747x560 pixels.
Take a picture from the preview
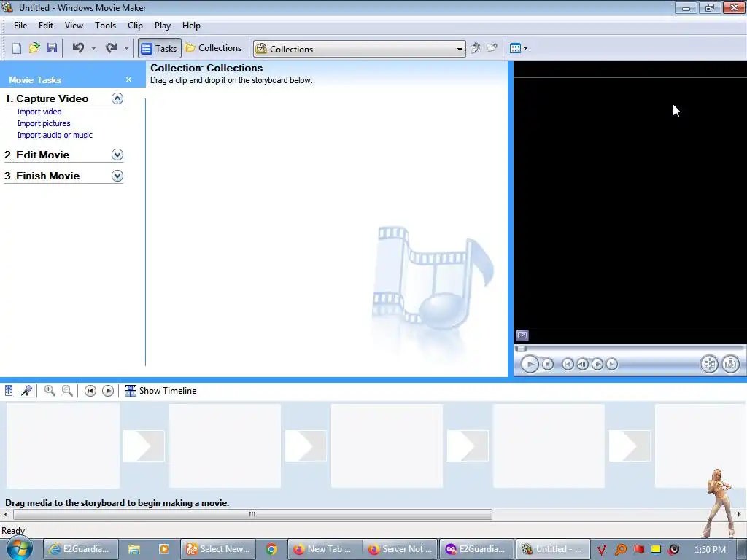(x=730, y=365)
